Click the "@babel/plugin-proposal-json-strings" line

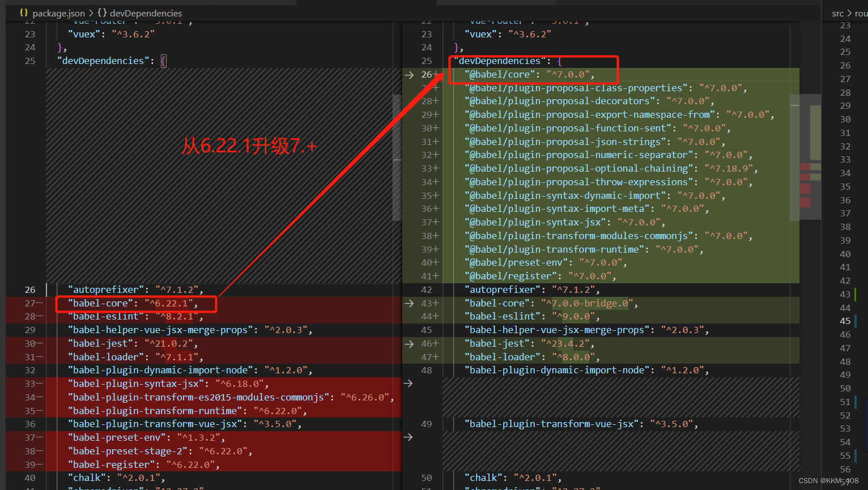coord(595,142)
